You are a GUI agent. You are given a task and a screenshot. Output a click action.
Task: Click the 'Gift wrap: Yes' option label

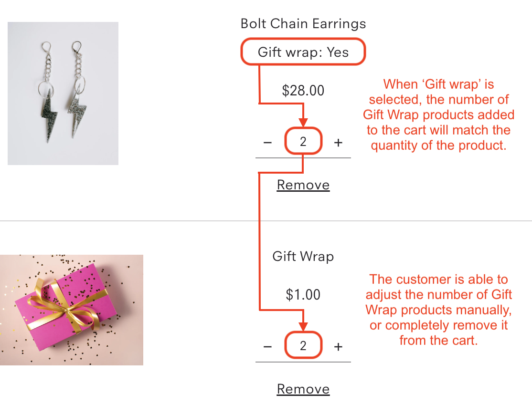tap(303, 52)
